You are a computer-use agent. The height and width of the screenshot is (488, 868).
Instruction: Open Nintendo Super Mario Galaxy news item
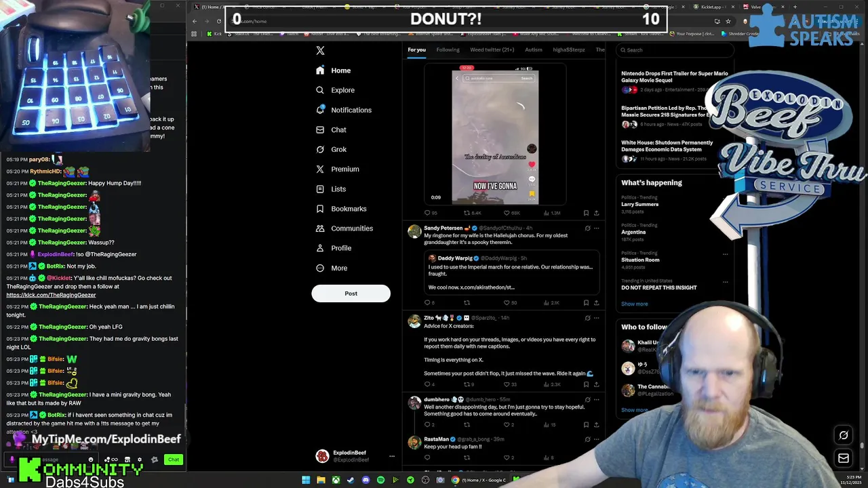[675, 81]
